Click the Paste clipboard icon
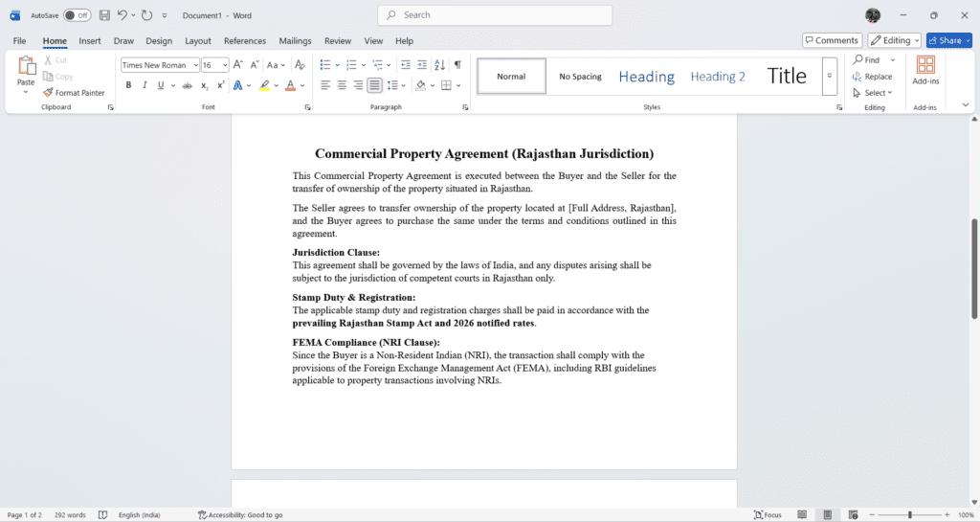 [x=26, y=66]
